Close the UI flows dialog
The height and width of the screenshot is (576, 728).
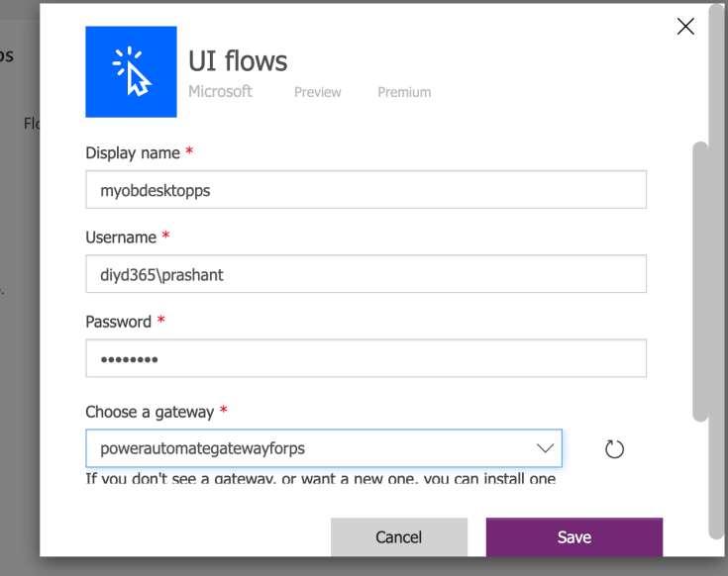[x=685, y=27]
